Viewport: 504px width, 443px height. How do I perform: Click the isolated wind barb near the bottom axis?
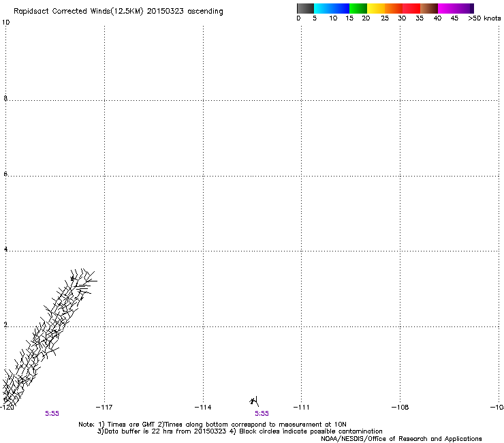pyautogui.click(x=254, y=401)
